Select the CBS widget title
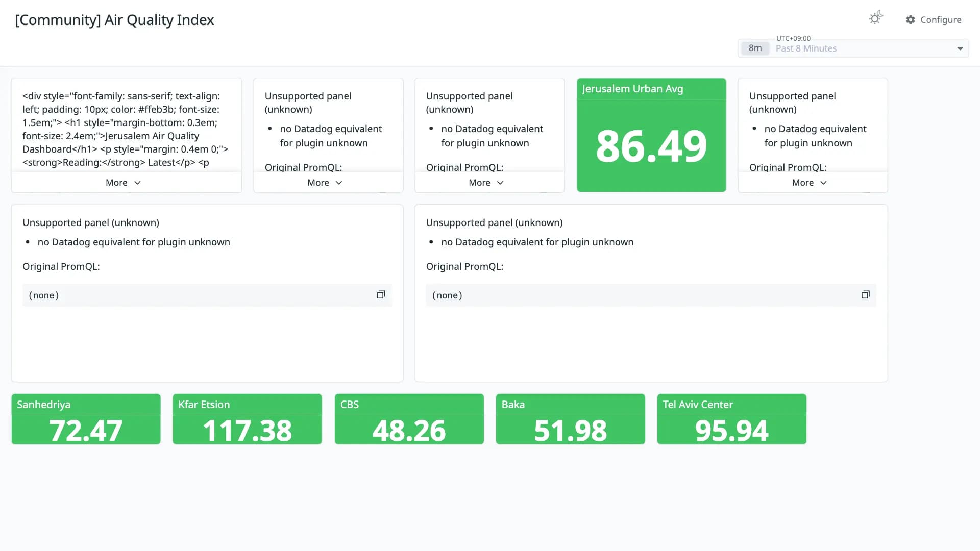980x551 pixels. (x=350, y=405)
